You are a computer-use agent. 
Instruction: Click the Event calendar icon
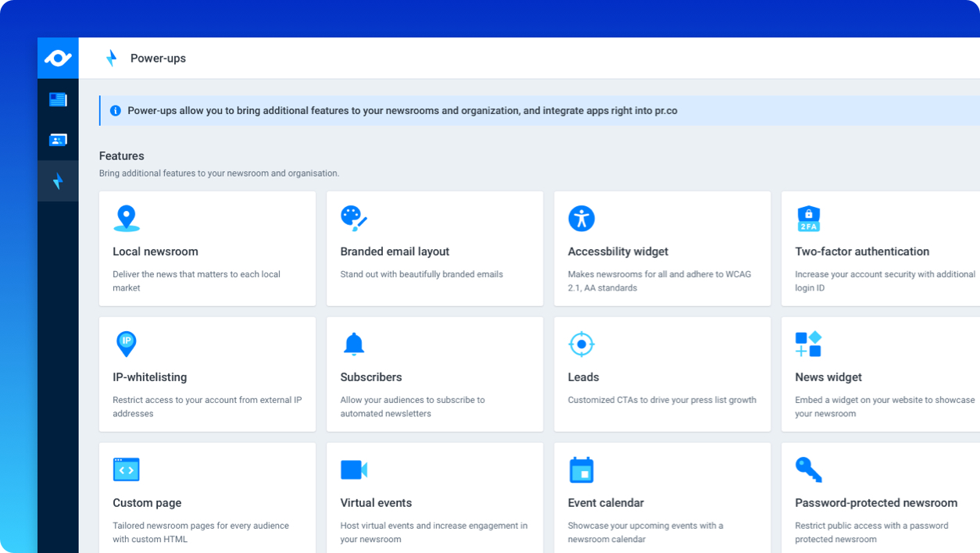[581, 469]
